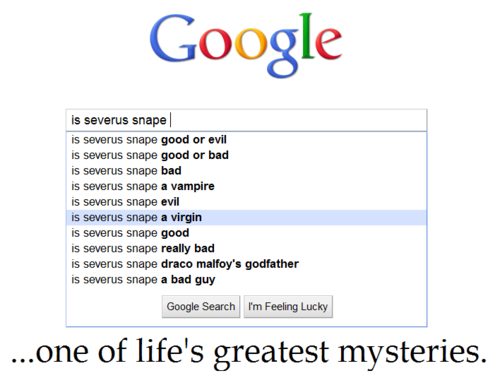Click the search box containing "is severus snape"
500x378 pixels.
246,120
